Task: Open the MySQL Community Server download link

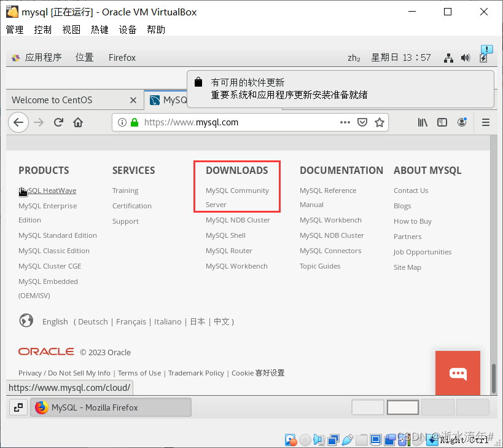Action: click(237, 197)
